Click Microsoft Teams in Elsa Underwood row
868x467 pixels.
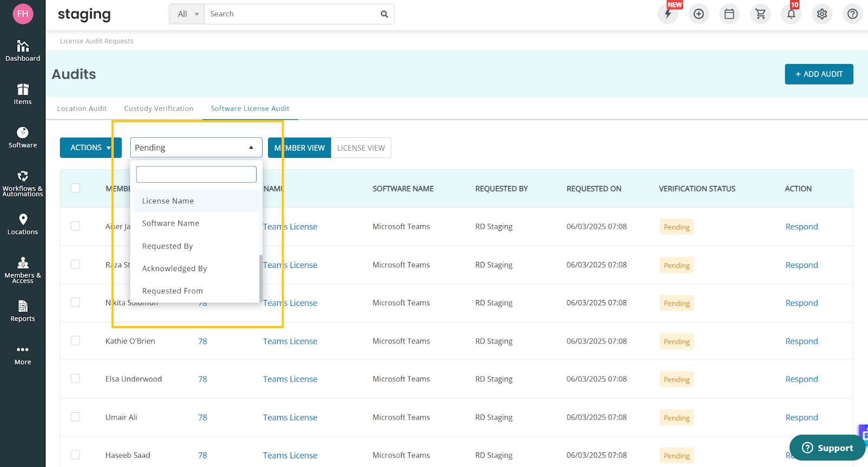coord(401,379)
